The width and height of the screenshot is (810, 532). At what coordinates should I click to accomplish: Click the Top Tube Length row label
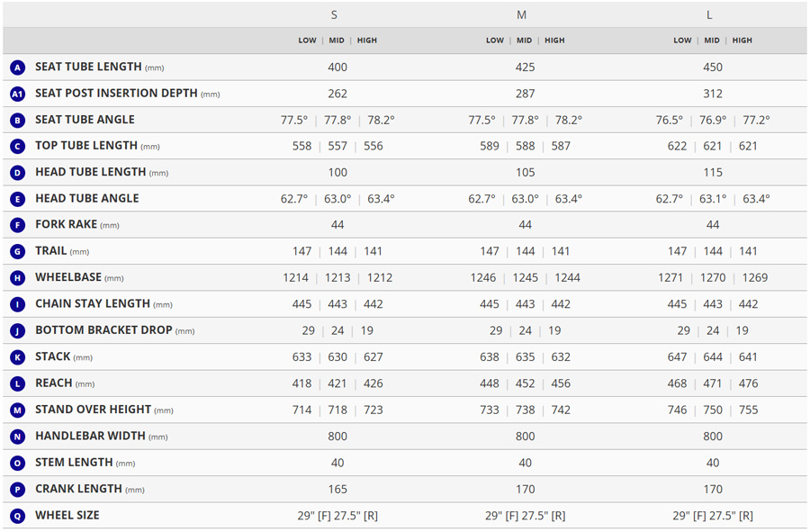(86, 146)
